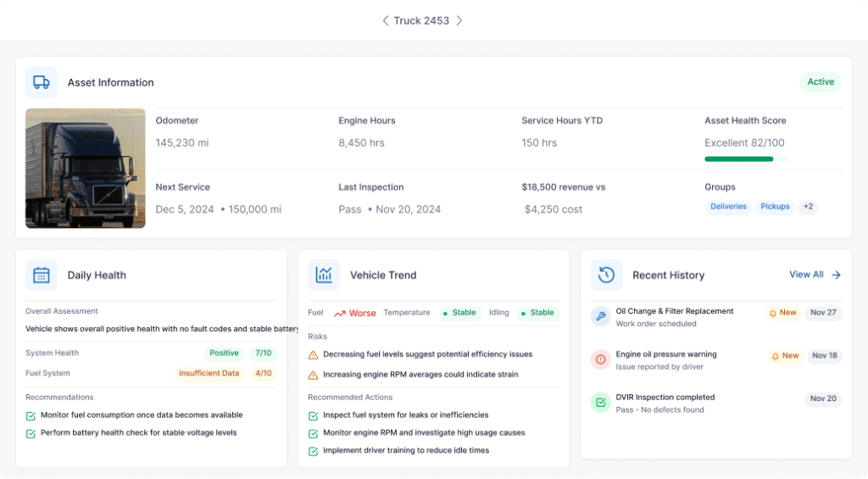Screen dimensions: 868x479
Task: Click the Vehicle Trend chart icon
Action: pos(324,276)
